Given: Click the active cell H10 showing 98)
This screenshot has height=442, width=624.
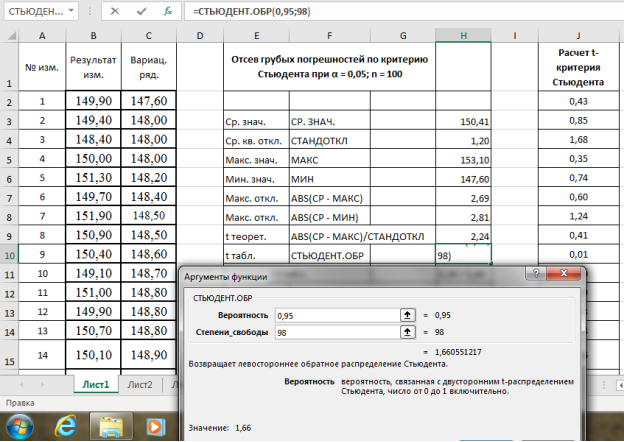Looking at the screenshot, I should click(463, 254).
